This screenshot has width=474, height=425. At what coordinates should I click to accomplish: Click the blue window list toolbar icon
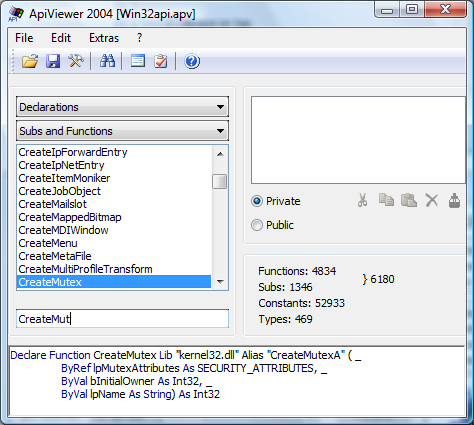tap(138, 61)
